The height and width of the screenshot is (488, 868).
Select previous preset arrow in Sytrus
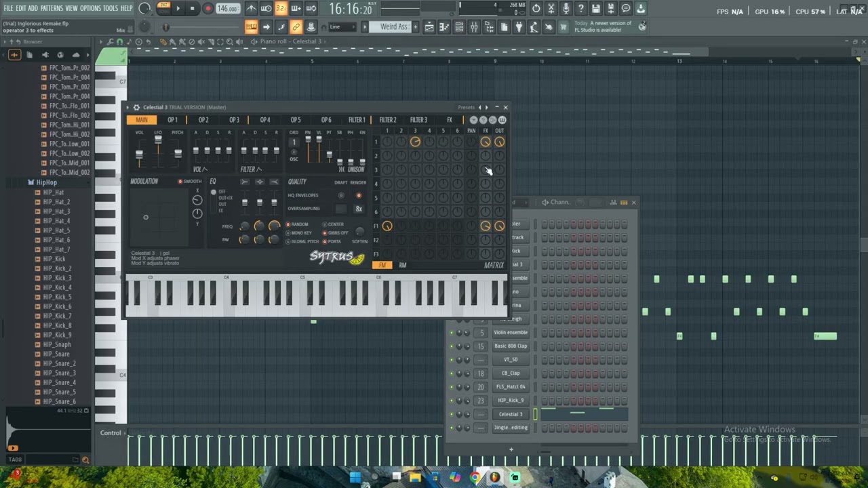click(x=480, y=107)
